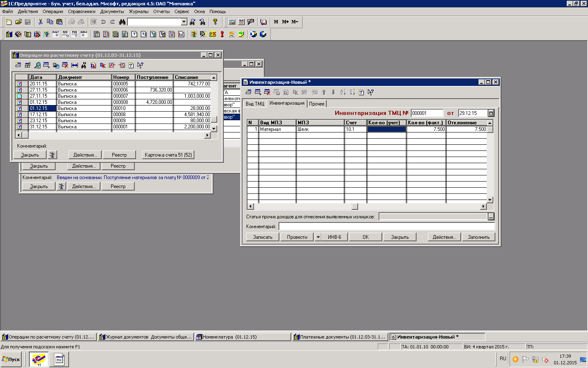The width and height of the screenshot is (588, 368).
Task: Click the Комментарий input field in Инвентаризация
Action: [x=386, y=227]
